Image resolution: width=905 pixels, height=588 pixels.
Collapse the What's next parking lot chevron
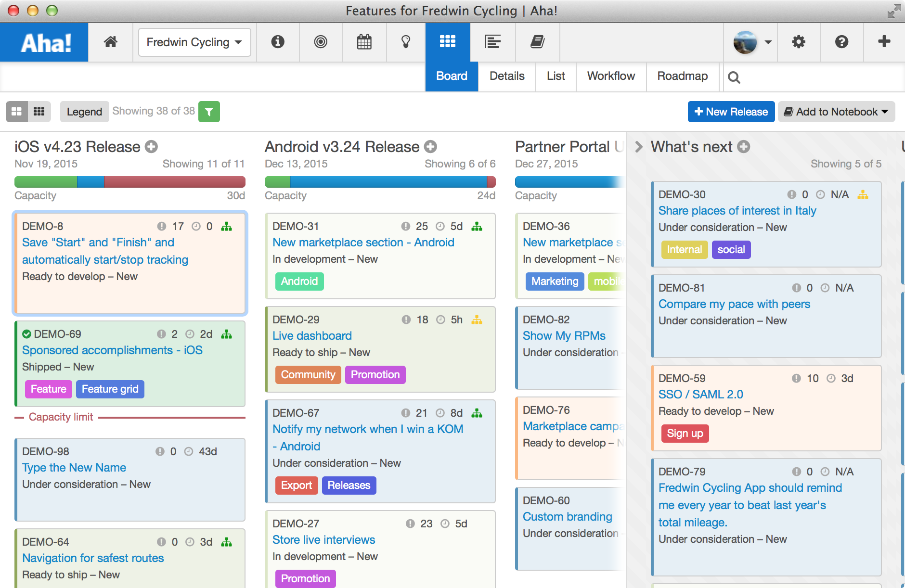[x=639, y=147]
